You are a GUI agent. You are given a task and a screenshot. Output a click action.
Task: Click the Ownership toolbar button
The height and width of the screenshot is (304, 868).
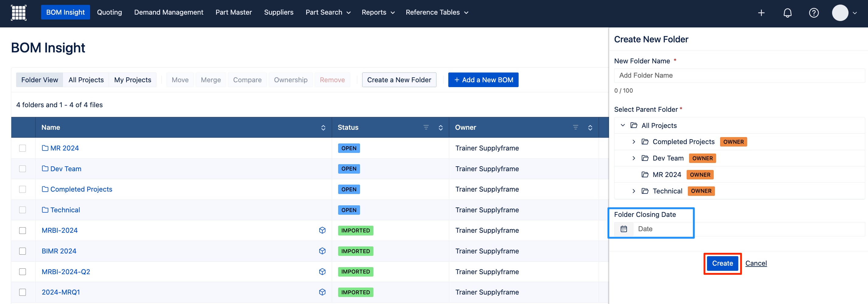(291, 80)
